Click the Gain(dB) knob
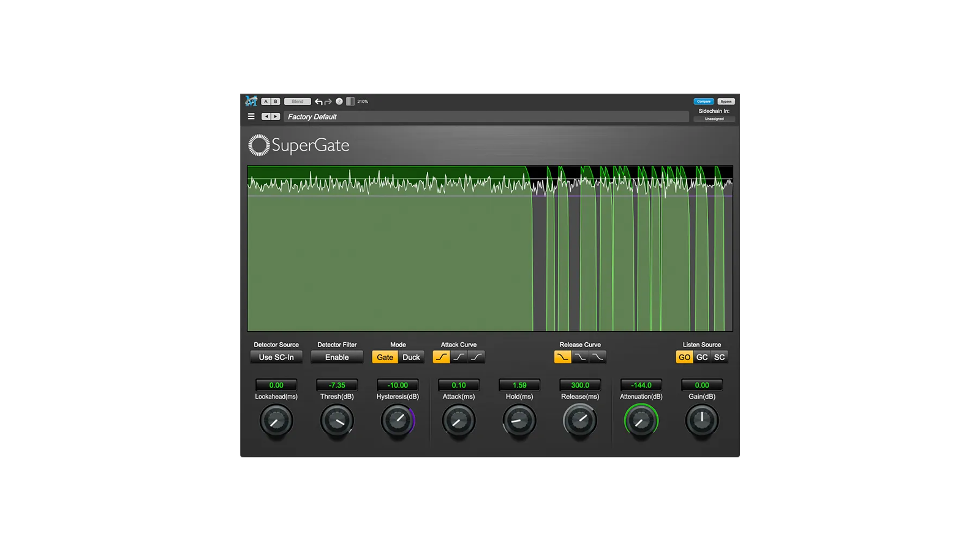Viewport: 980px width, 551px height. click(702, 421)
